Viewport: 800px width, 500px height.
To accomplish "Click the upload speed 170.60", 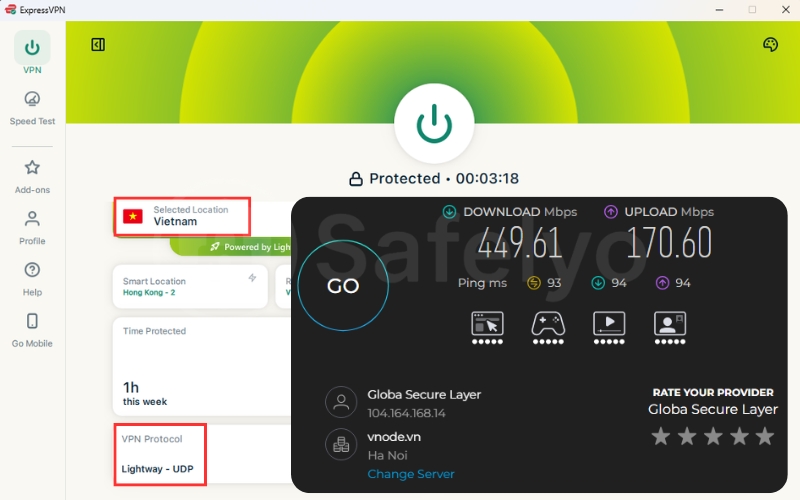I will 669,242.
